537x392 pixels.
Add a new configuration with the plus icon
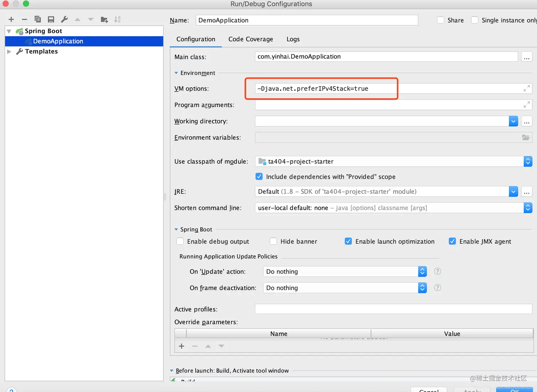(11, 20)
